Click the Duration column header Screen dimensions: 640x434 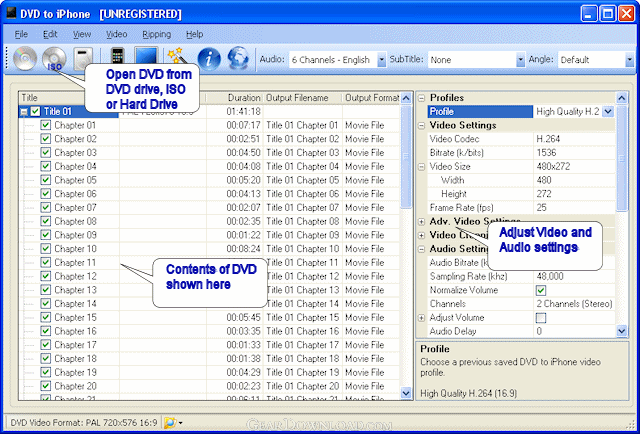click(234, 98)
